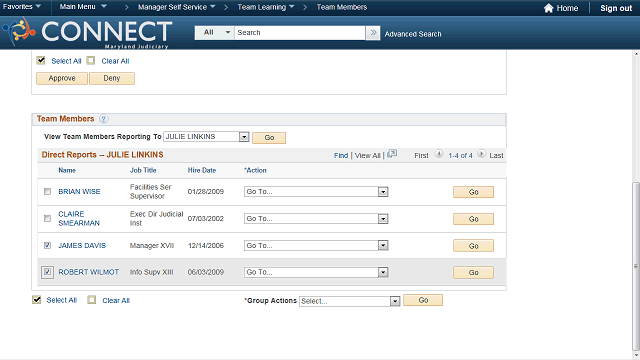Open the Favorites menu

22,7
